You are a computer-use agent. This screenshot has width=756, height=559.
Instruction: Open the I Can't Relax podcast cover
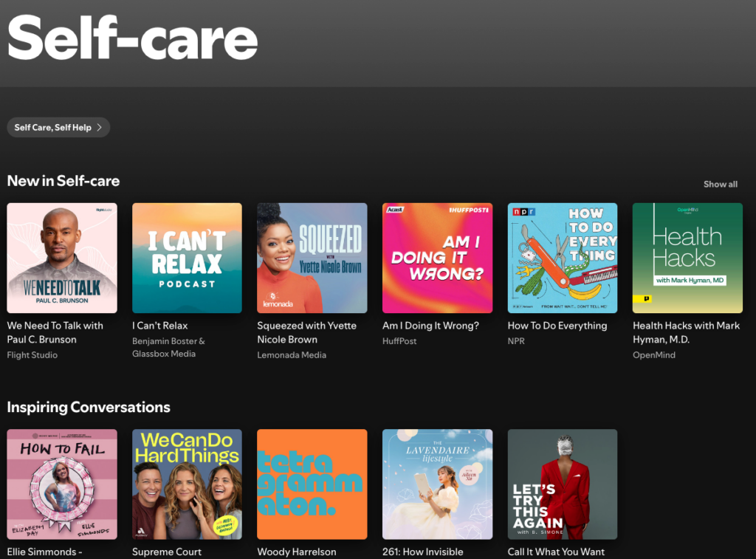[187, 258]
